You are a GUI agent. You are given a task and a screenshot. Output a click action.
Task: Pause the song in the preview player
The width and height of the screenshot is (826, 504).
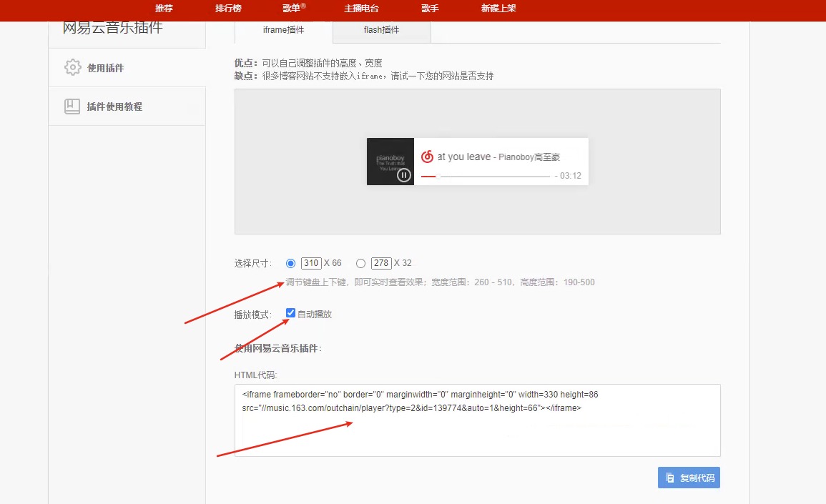click(x=403, y=175)
